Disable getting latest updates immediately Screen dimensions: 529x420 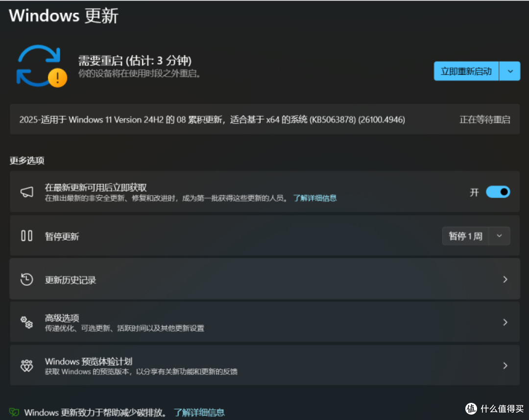(498, 192)
